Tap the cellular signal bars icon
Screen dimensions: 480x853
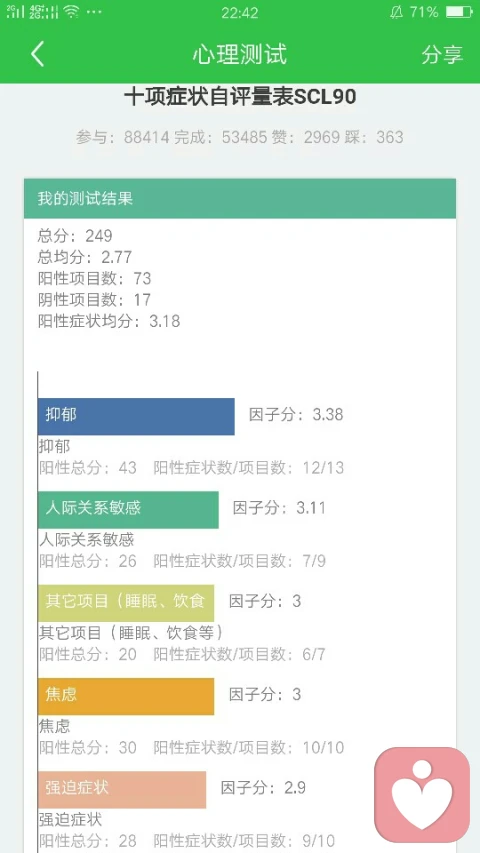click(x=16, y=11)
